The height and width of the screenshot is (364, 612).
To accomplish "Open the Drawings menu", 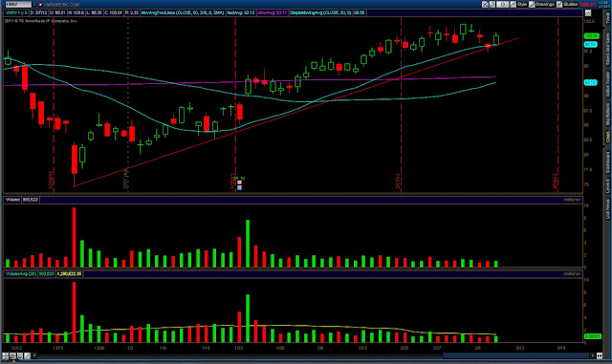I will point(542,4).
